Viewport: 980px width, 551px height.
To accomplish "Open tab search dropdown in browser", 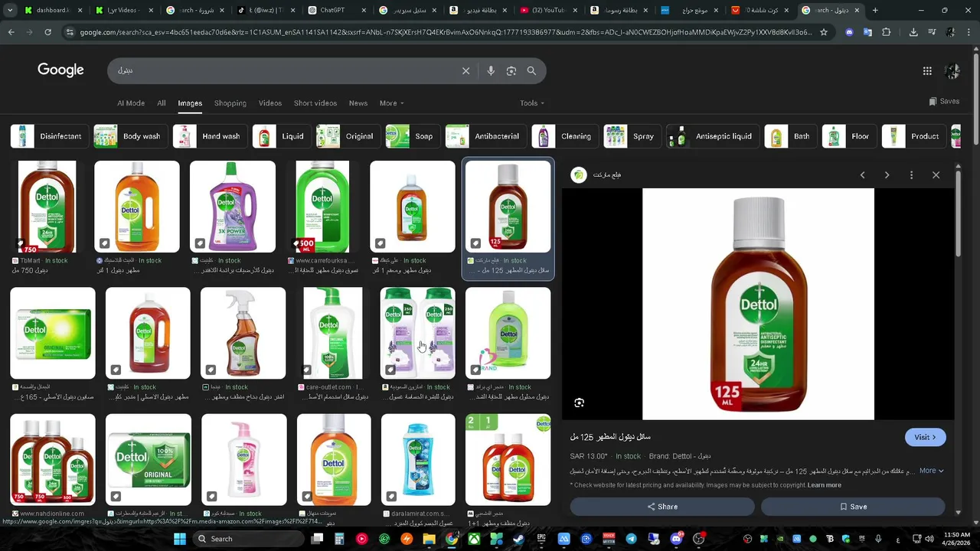I will [x=10, y=10].
